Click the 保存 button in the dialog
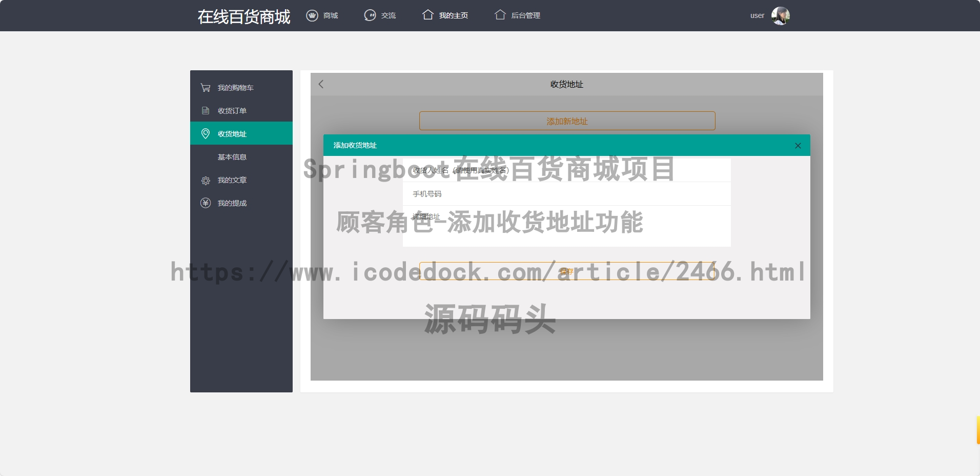 click(x=567, y=271)
